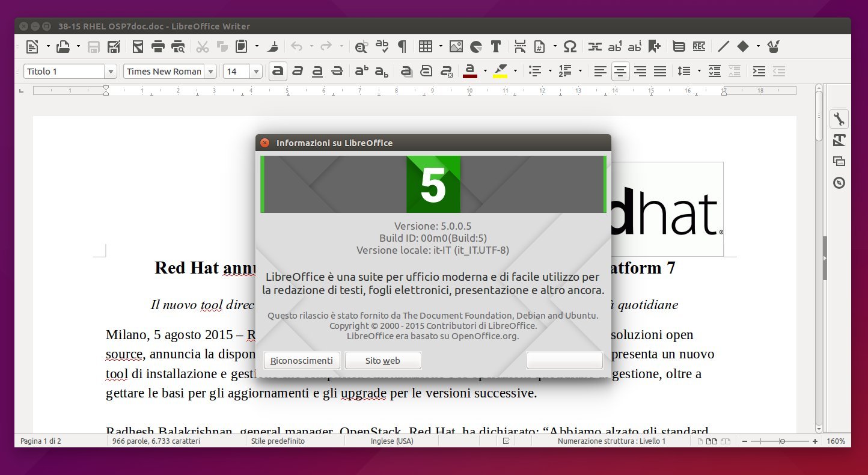Click Inglese (USA) language in status bar
Screen dimensions: 868x475
click(392, 441)
